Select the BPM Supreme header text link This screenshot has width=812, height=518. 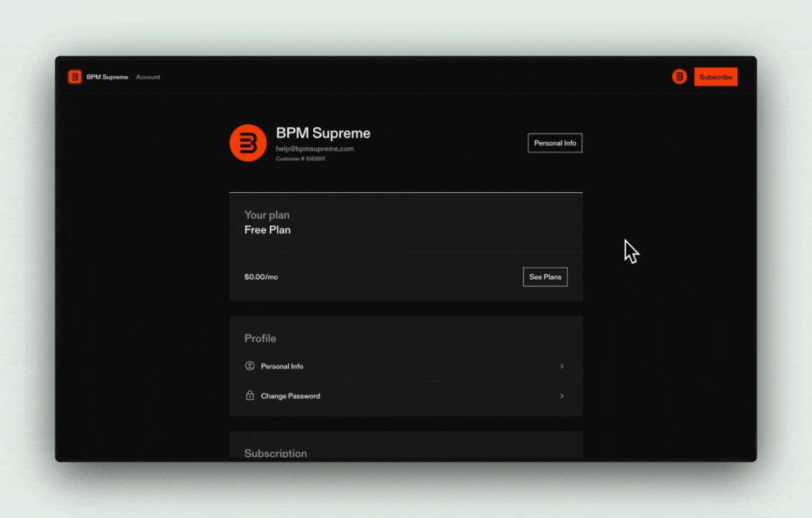coord(107,77)
